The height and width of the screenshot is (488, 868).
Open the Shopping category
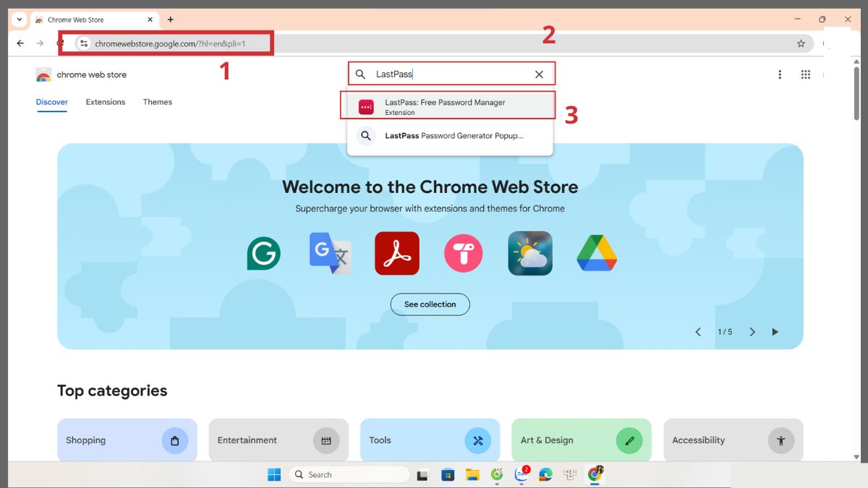[x=127, y=440]
